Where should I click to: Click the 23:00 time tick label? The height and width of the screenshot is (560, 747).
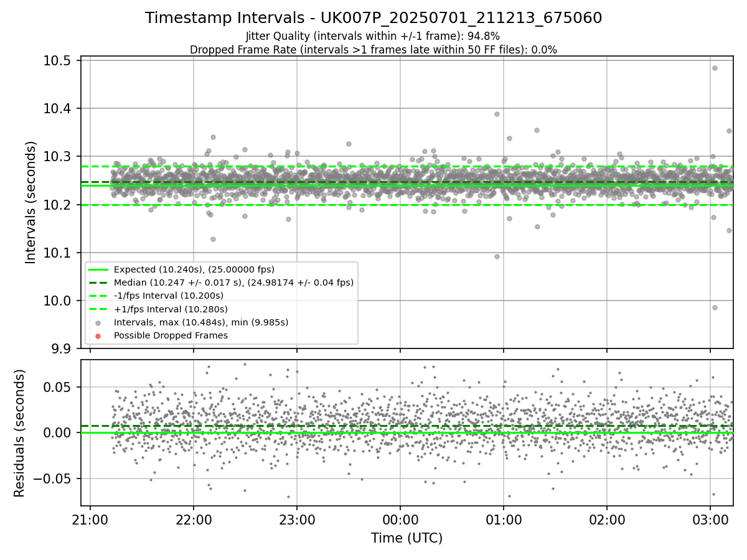pos(297,519)
